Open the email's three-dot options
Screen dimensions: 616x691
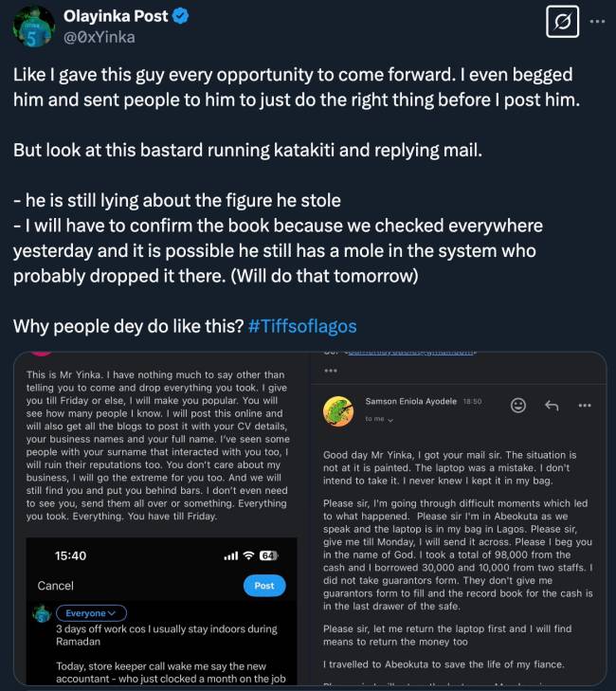(x=584, y=405)
